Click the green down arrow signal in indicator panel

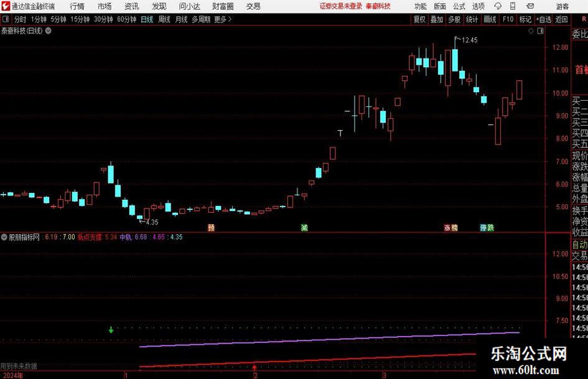pyautogui.click(x=111, y=330)
